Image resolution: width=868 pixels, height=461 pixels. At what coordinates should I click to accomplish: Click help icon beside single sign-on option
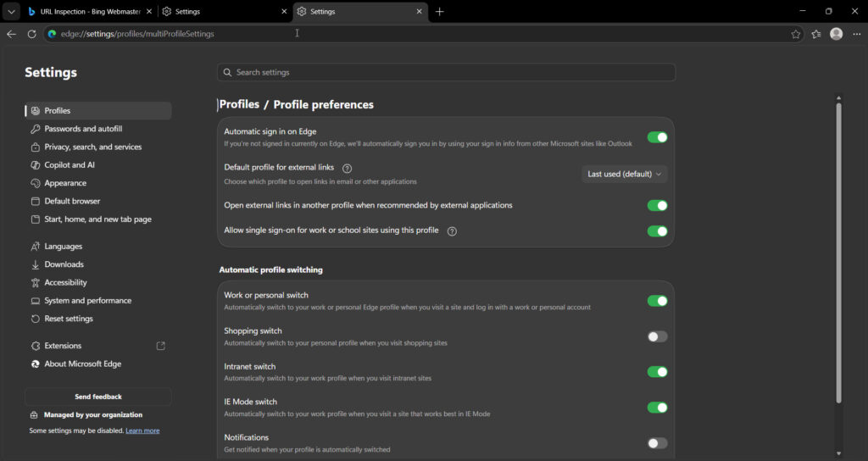click(x=452, y=231)
